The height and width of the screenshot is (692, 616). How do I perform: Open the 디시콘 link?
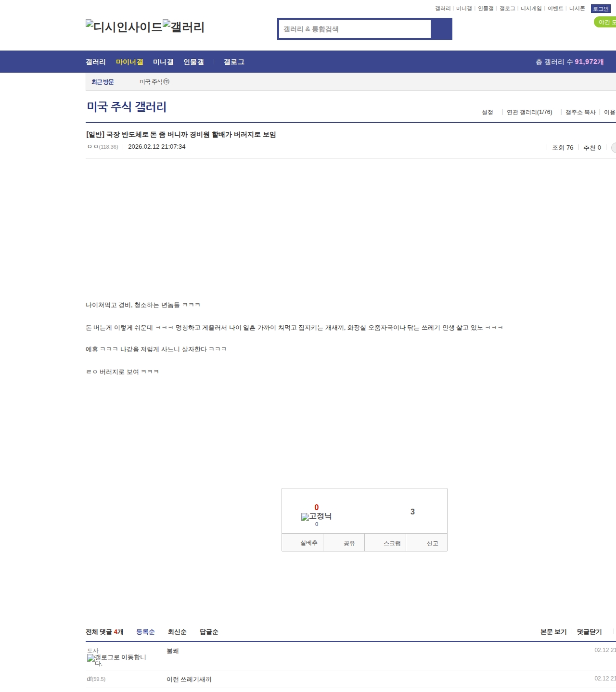(x=577, y=9)
